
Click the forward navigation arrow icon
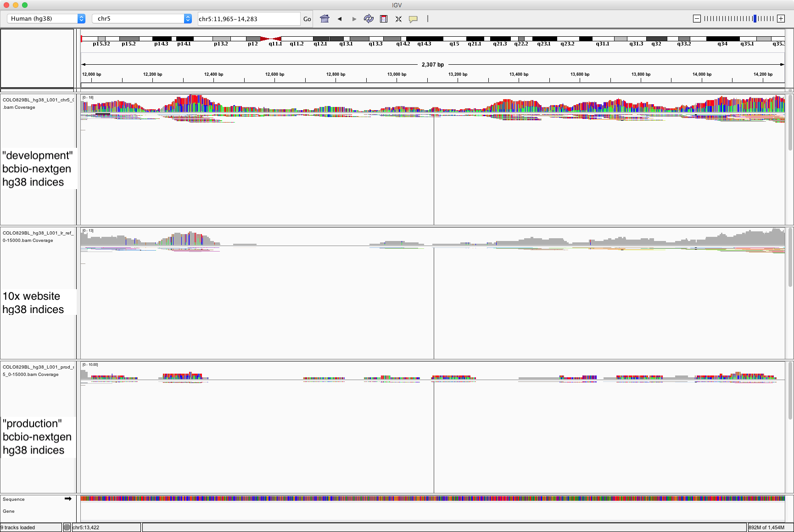click(354, 19)
